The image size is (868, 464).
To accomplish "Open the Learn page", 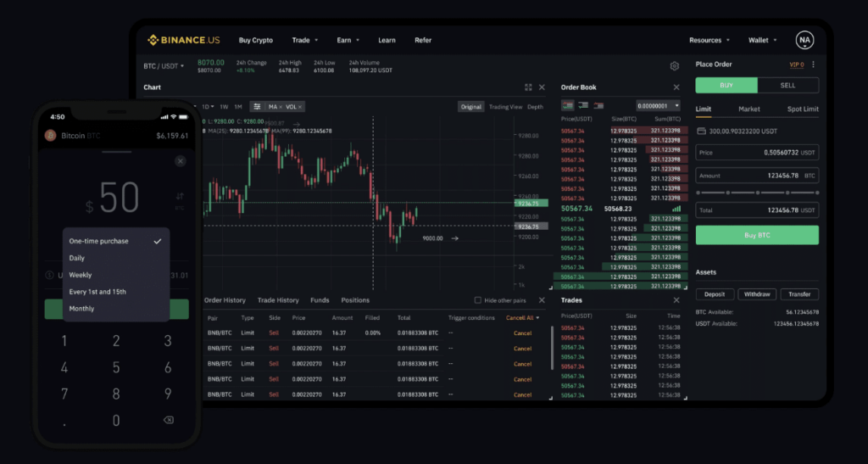I will coord(387,40).
